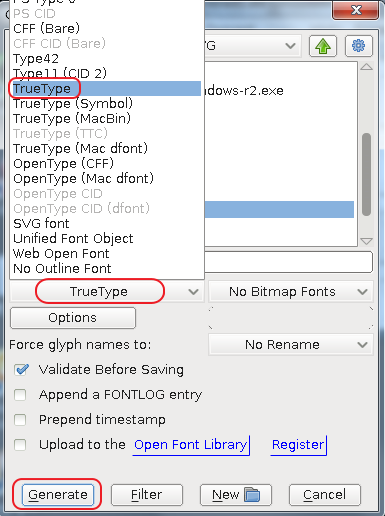Pick Web Open Font from list
Viewport: 385px width, 516px height.
pos(61,254)
